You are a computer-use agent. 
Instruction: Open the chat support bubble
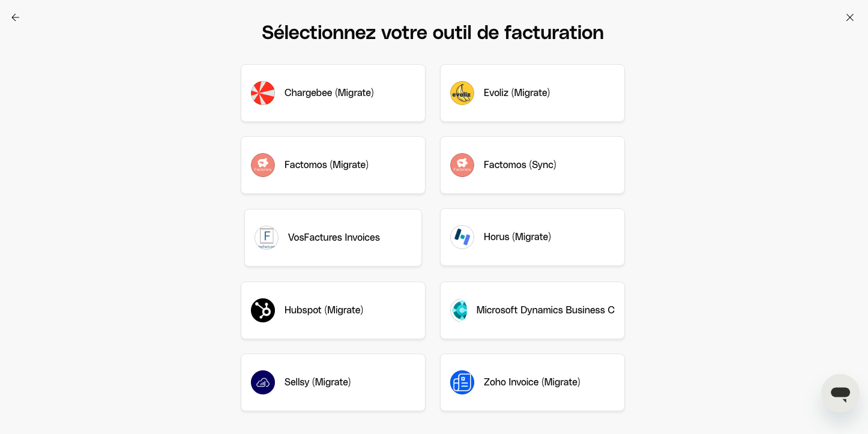840,393
